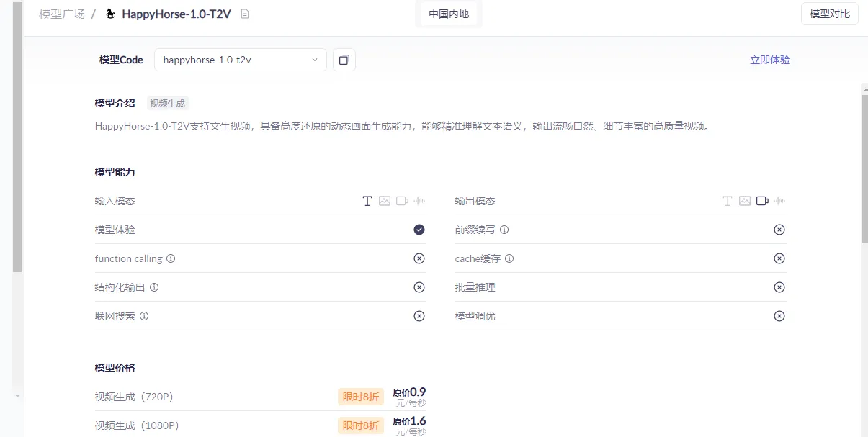Click the video icon in 输入模态 row
This screenshot has width=868, height=437.
tap(403, 201)
